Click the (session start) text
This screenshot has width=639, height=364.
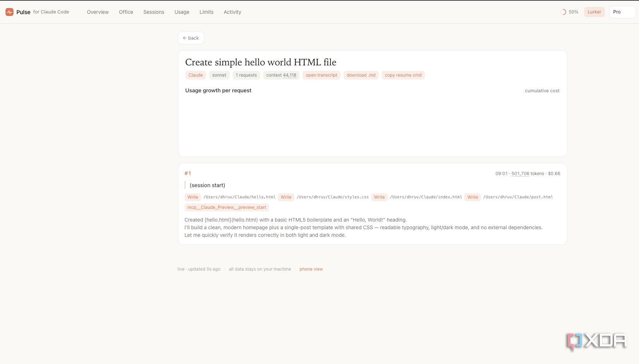pyautogui.click(x=207, y=185)
